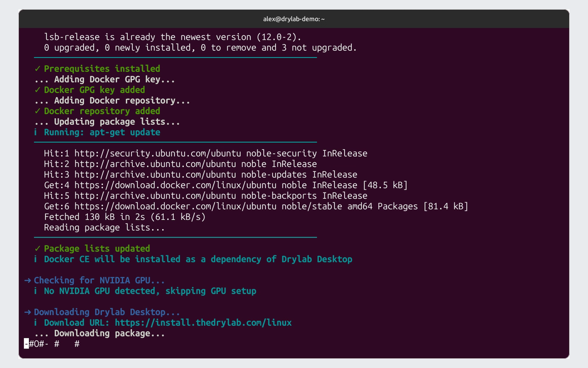Click the 'Adding Docker repository...' line
This screenshot has width=588, height=368.
coord(112,101)
